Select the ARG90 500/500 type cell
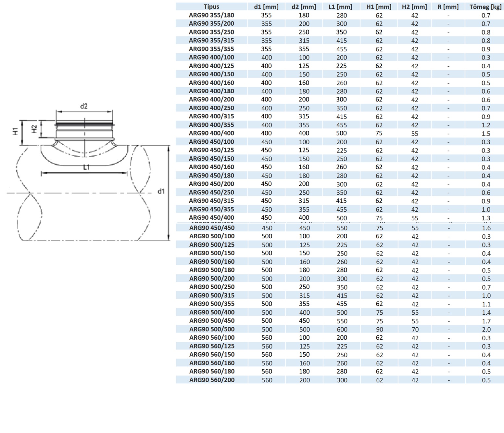Image resolution: width=504 pixels, height=433 pixels. pyautogui.click(x=212, y=329)
